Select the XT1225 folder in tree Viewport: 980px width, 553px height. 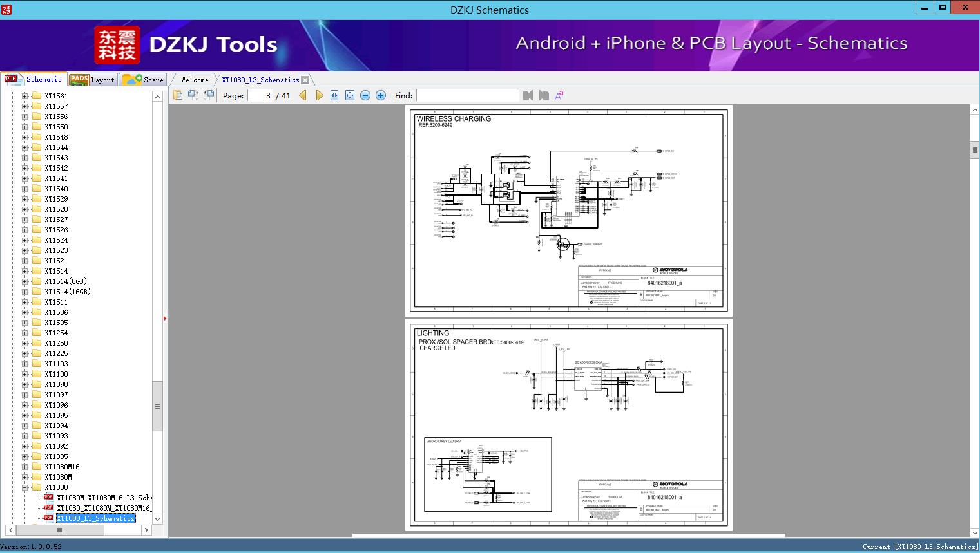(x=56, y=353)
